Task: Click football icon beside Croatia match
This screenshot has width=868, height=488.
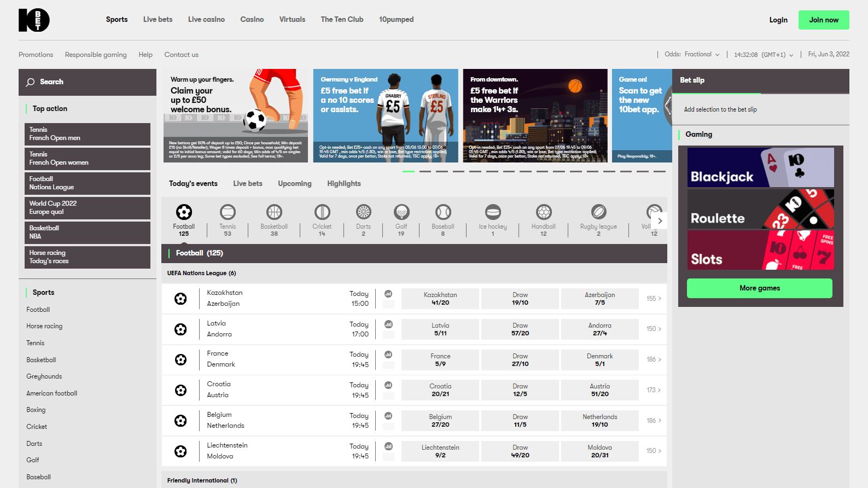Action: point(180,390)
